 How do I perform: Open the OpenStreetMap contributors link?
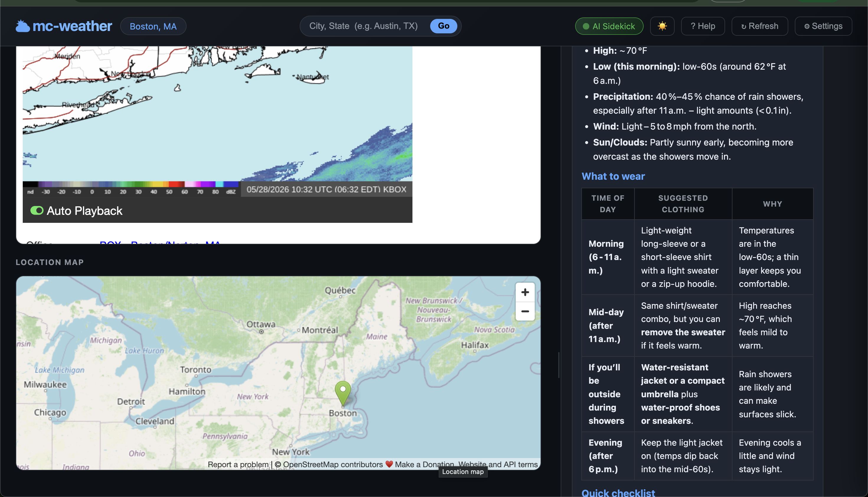coord(332,465)
